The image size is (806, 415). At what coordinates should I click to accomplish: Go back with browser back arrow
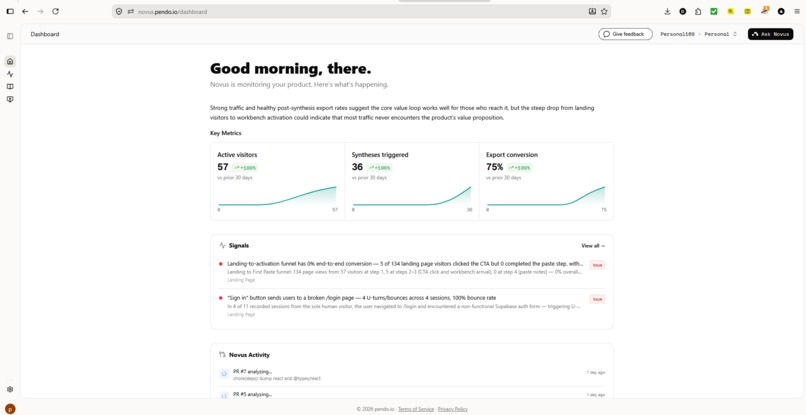point(25,11)
